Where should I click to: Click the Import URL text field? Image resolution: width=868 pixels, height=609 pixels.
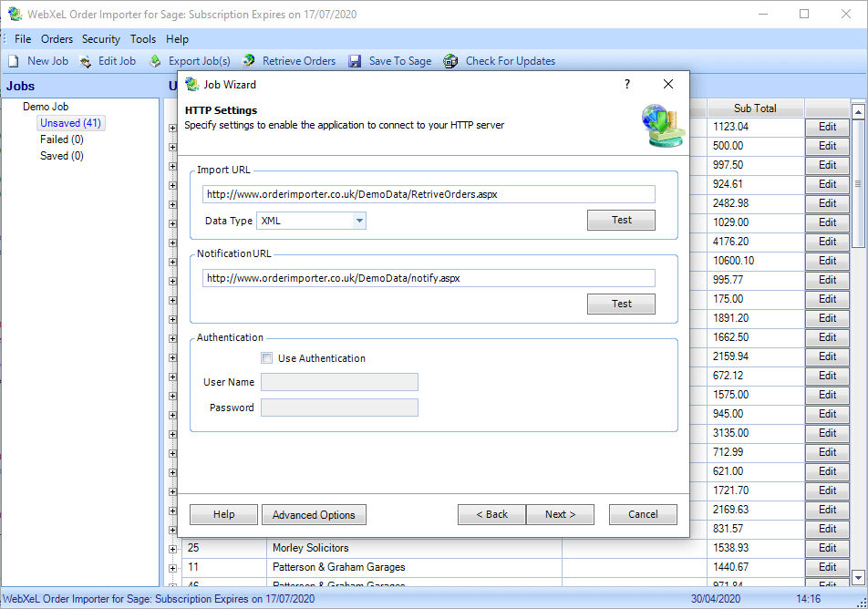(429, 194)
